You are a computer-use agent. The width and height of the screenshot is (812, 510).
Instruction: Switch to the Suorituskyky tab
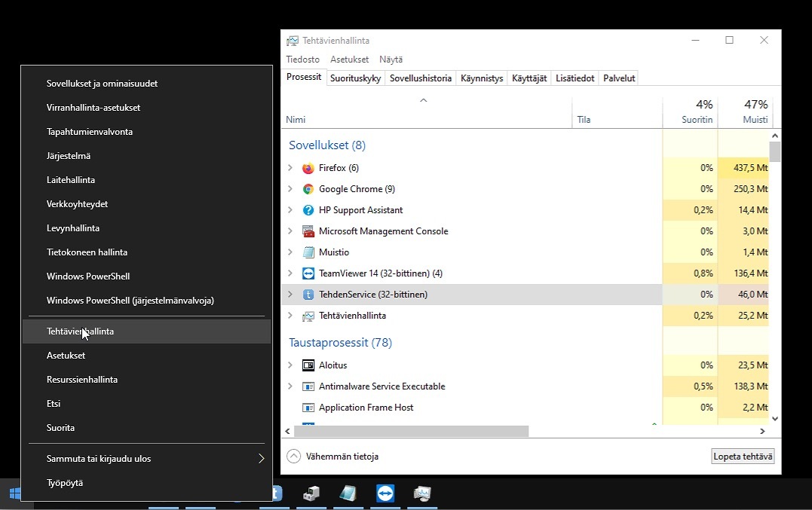(x=355, y=78)
